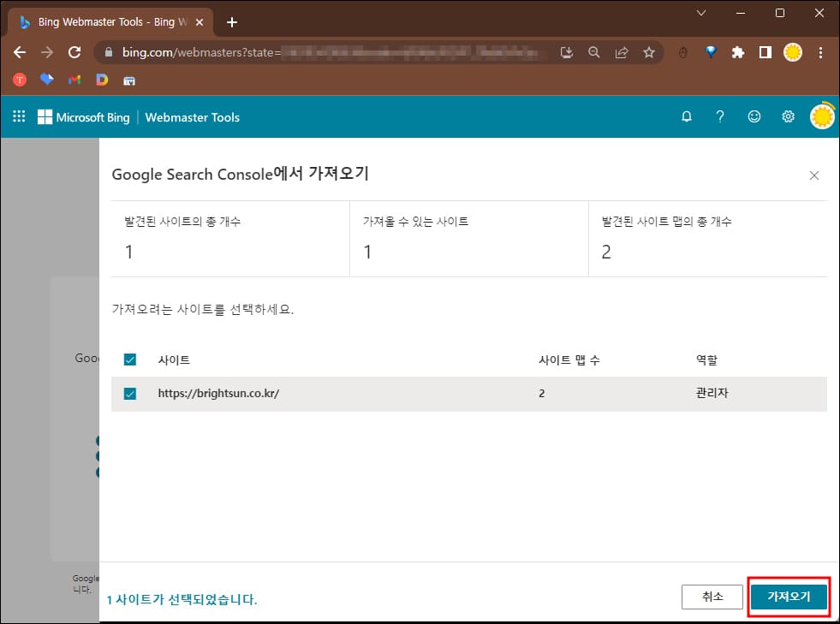Click the browser forward arrow

tap(47, 52)
